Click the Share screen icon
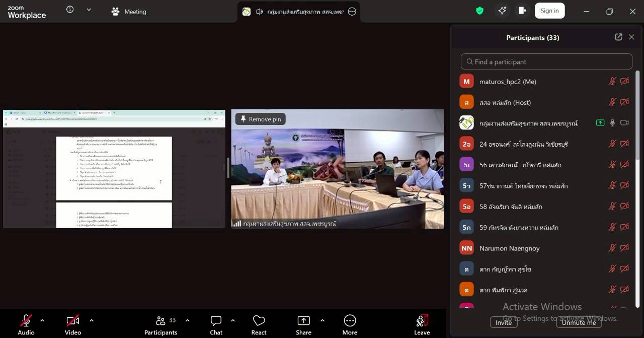Image resolution: width=644 pixels, height=338 pixels. pos(303,325)
